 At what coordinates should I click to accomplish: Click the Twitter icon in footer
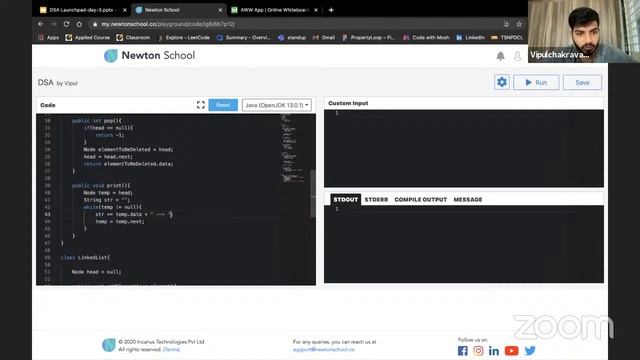[x=530, y=351]
